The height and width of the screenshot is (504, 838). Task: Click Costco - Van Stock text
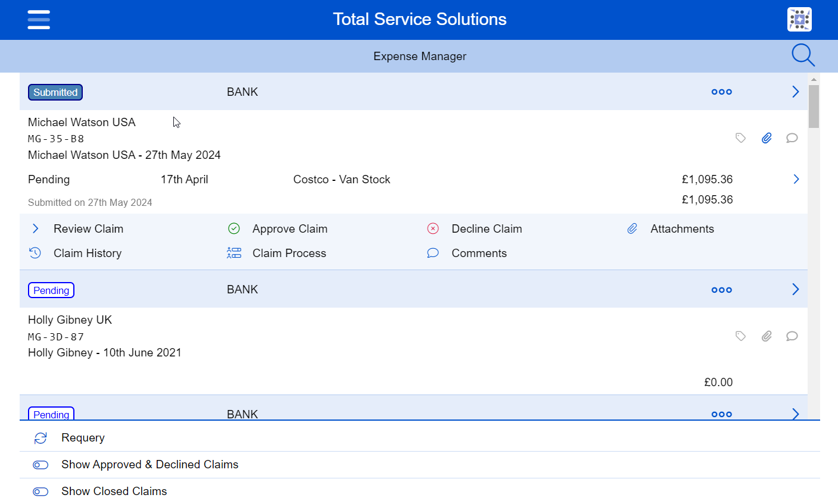click(x=342, y=179)
